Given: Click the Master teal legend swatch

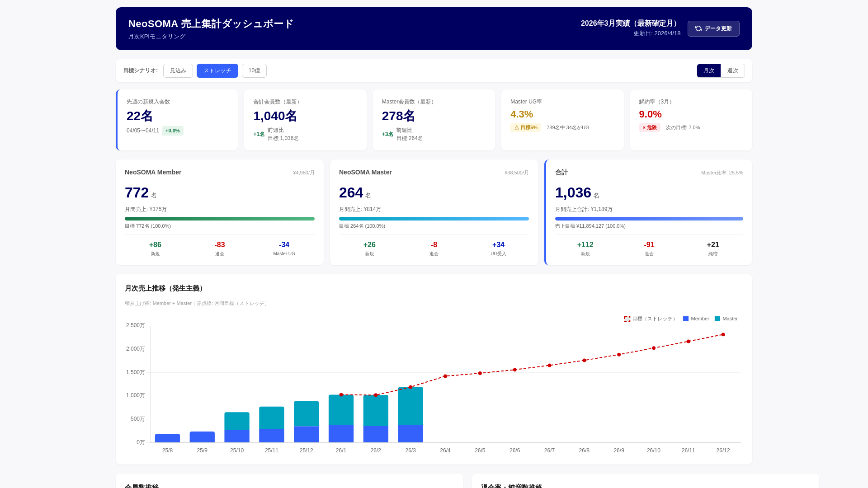Looking at the screenshot, I should tap(717, 319).
